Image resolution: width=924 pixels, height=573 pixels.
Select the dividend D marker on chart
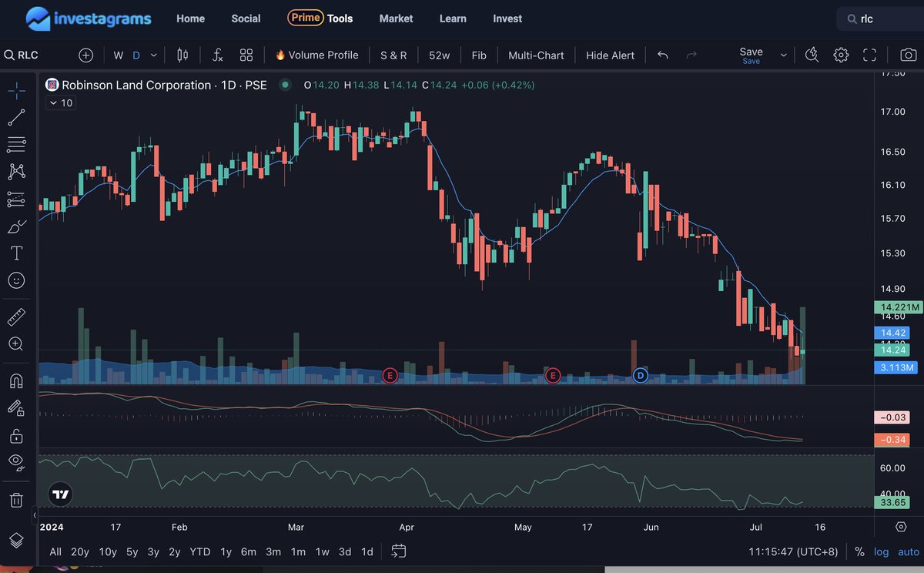point(640,375)
